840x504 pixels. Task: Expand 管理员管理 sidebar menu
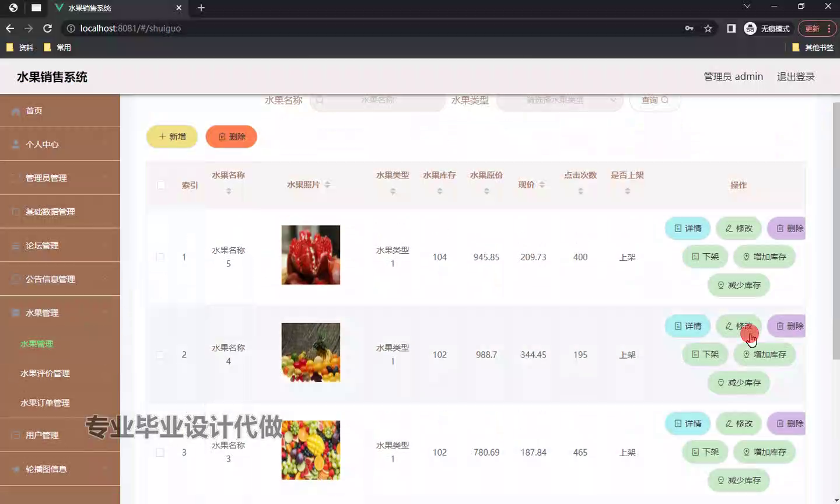(60, 178)
